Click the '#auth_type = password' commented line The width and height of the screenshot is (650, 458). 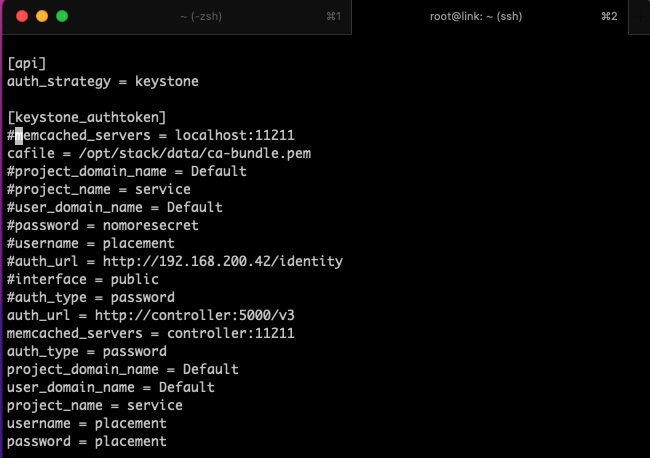(x=91, y=297)
